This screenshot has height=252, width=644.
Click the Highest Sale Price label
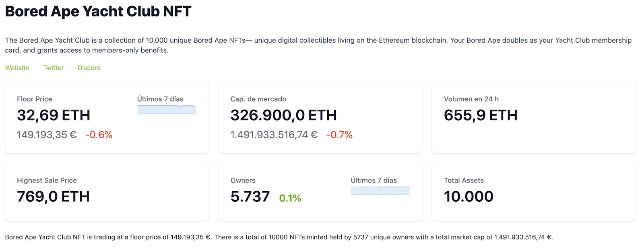(x=47, y=180)
